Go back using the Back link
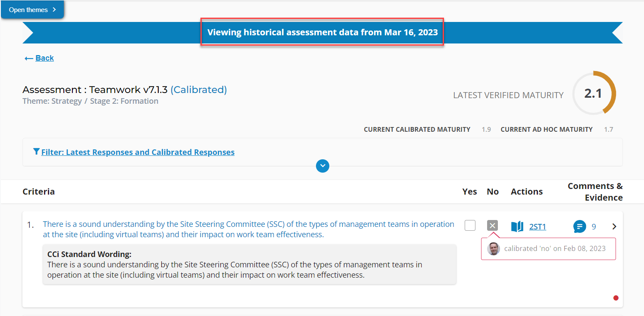The image size is (644, 316). tap(44, 58)
